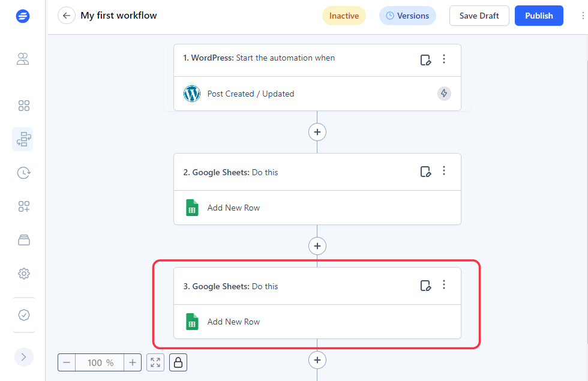Open the Versions panel
Viewport: 588px width, 381px height.
point(407,16)
